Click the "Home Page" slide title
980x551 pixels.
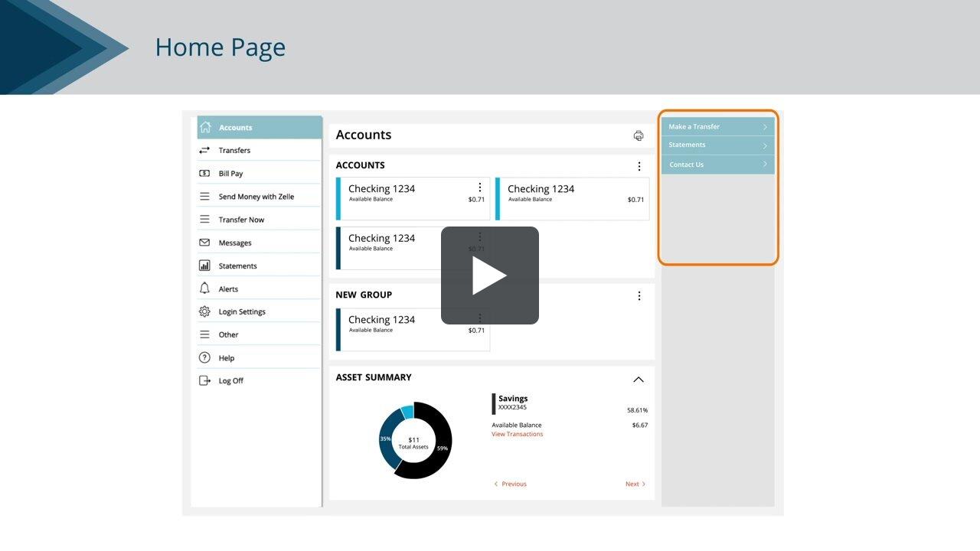point(220,47)
